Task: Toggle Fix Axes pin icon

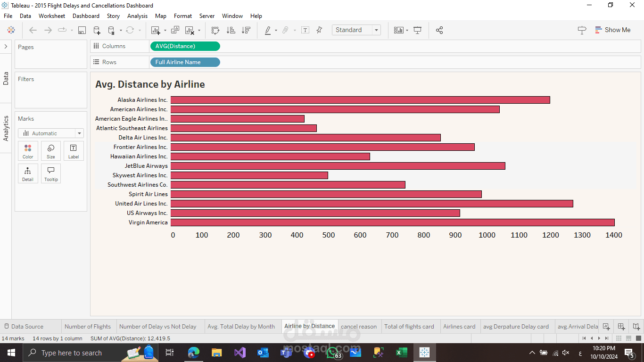Action: tap(319, 30)
